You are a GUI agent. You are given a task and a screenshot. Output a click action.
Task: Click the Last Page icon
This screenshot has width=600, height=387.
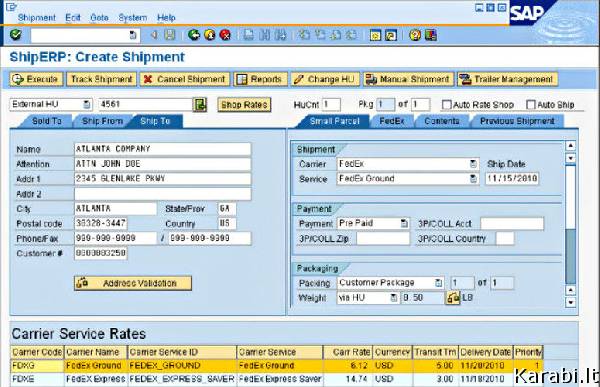351,35
